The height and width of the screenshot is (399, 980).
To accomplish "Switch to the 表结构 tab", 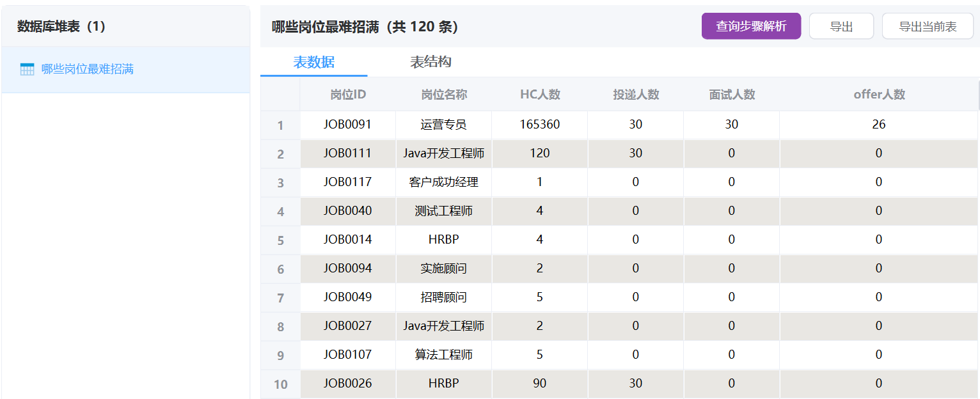I will (431, 62).
